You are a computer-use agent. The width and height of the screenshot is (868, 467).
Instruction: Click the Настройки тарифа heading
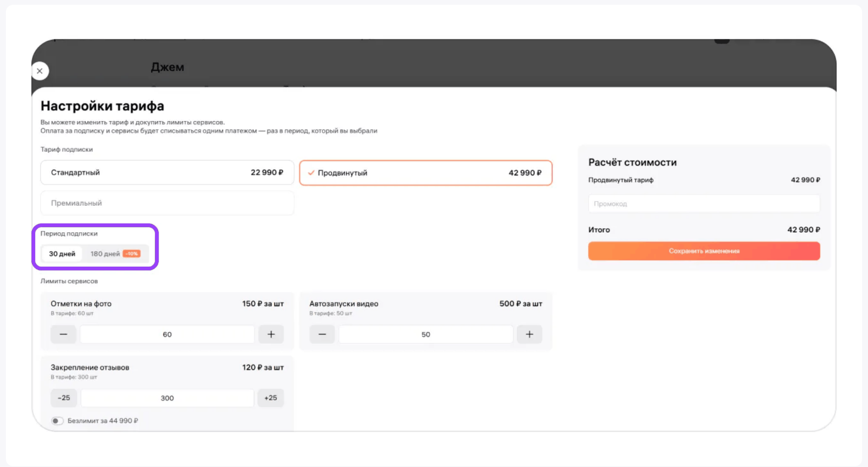click(102, 106)
